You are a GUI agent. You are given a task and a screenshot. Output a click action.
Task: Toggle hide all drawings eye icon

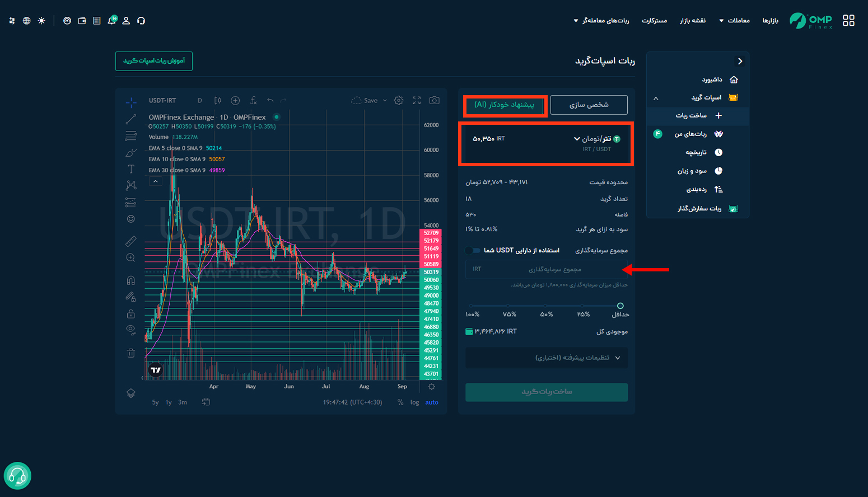point(130,330)
